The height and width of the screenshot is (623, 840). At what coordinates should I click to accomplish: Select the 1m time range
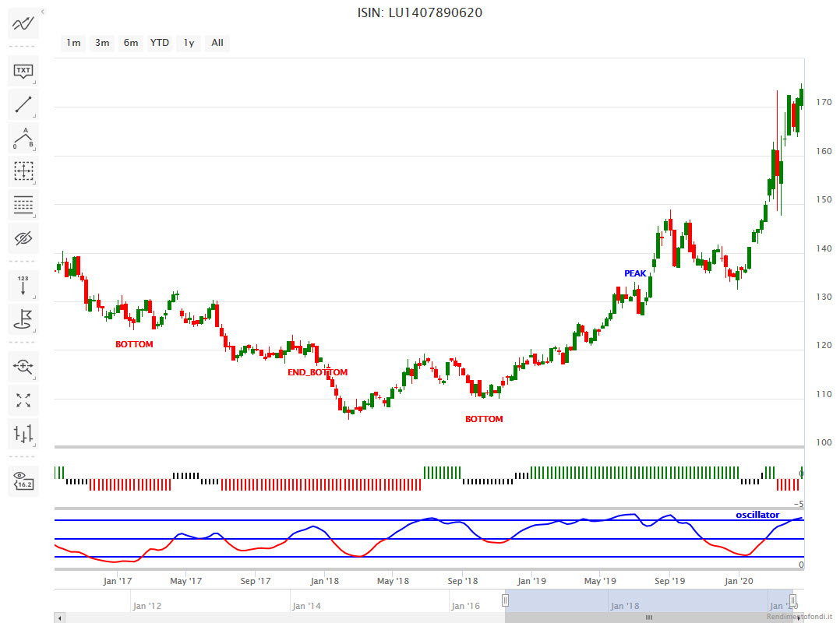(73, 43)
